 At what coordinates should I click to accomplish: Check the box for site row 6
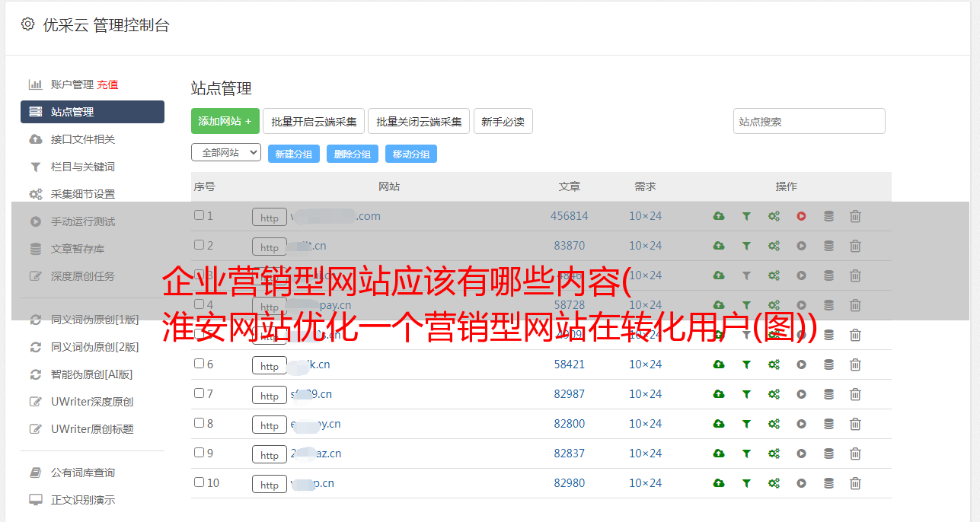coord(199,364)
